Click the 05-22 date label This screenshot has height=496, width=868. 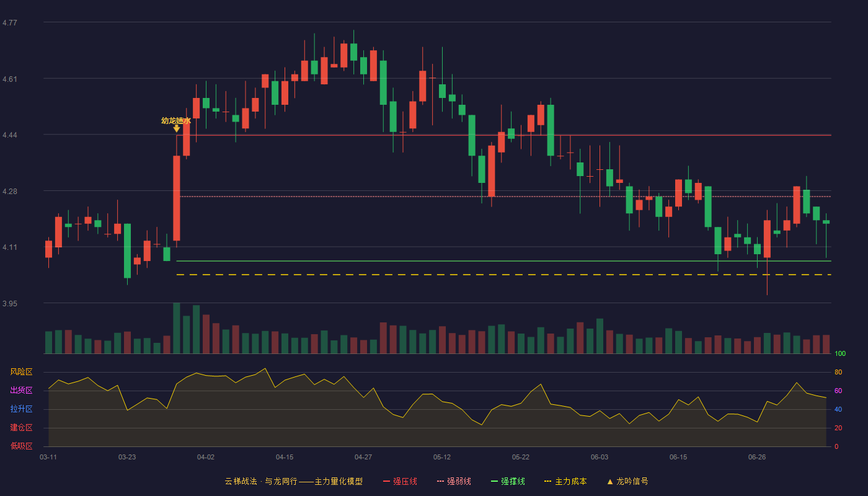point(521,457)
